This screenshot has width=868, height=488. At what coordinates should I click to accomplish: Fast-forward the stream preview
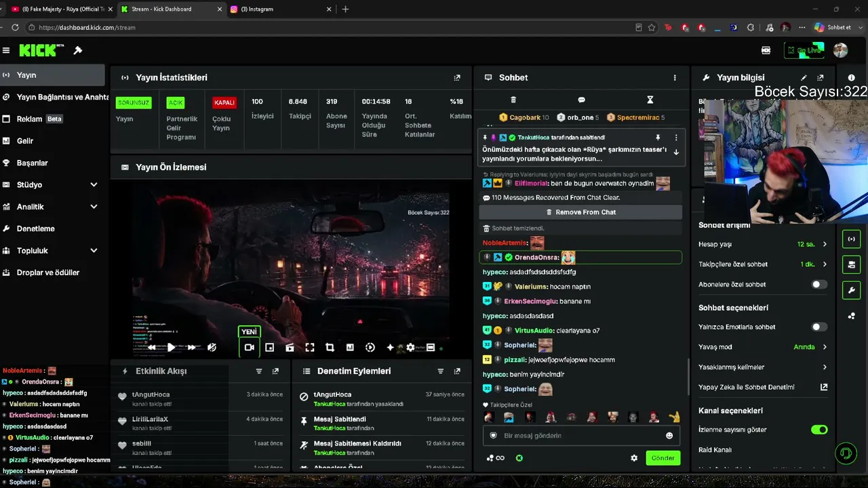[x=192, y=347]
